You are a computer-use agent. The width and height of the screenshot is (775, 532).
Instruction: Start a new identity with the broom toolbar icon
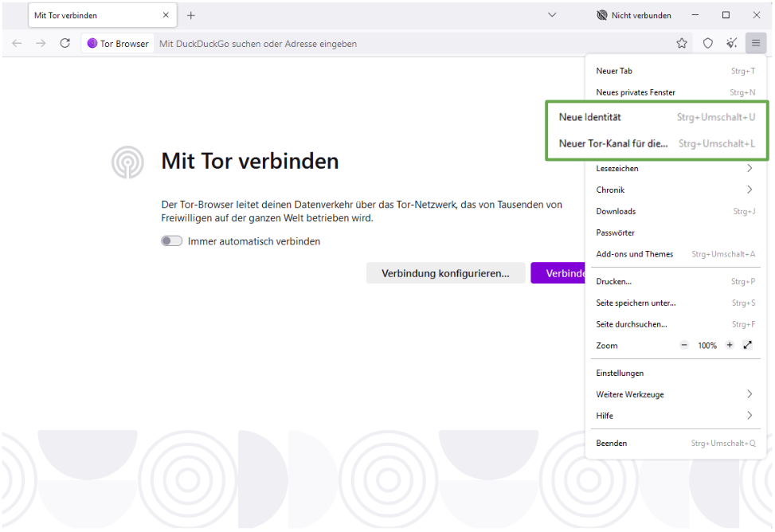pyautogui.click(x=731, y=43)
